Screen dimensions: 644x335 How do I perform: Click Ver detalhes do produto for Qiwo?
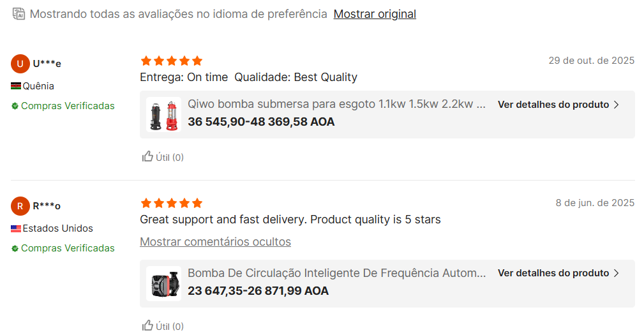click(553, 105)
